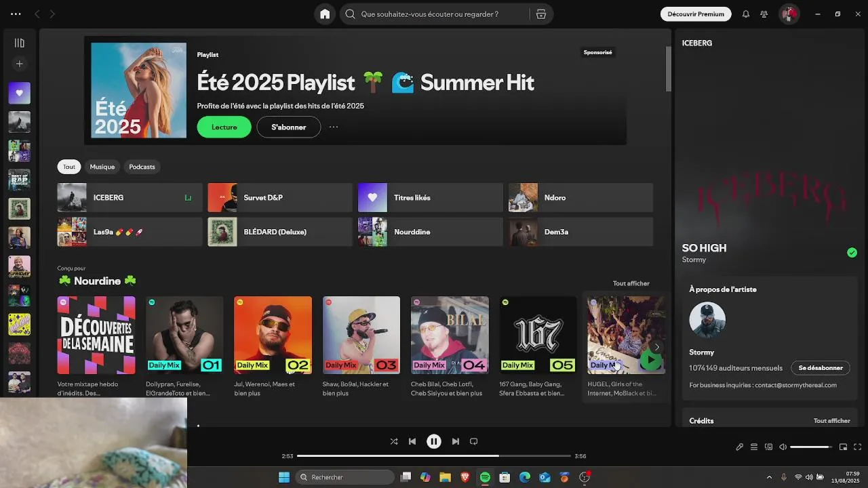868x488 pixels.
Task: Expand Your Library sidebar
Action: pos(19,43)
